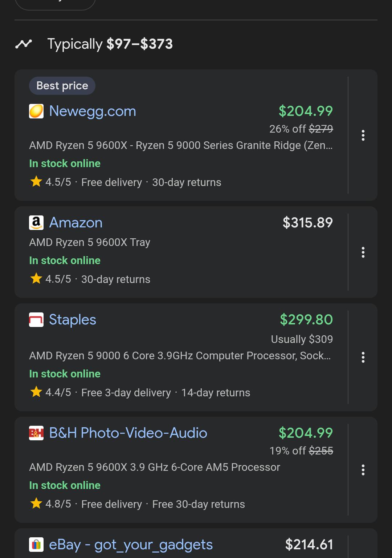The image size is (392, 558).
Task: Click the Typically $97–$373 price range
Action: pyautogui.click(x=110, y=44)
